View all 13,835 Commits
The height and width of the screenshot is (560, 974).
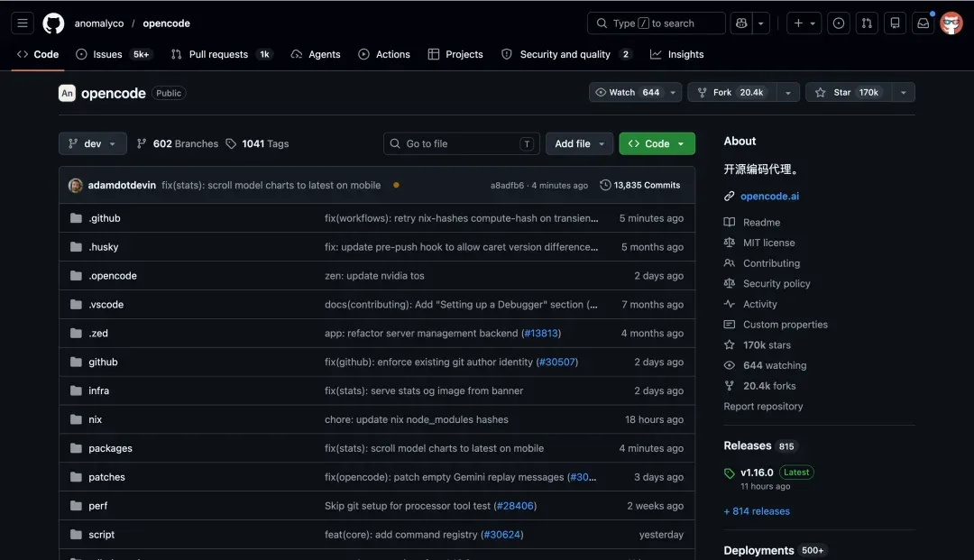[x=639, y=185]
